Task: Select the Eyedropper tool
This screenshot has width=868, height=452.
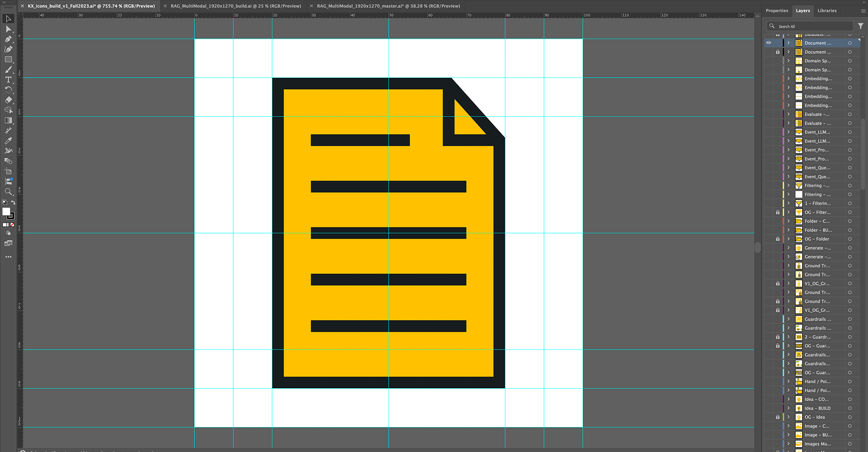Action: click(x=8, y=141)
